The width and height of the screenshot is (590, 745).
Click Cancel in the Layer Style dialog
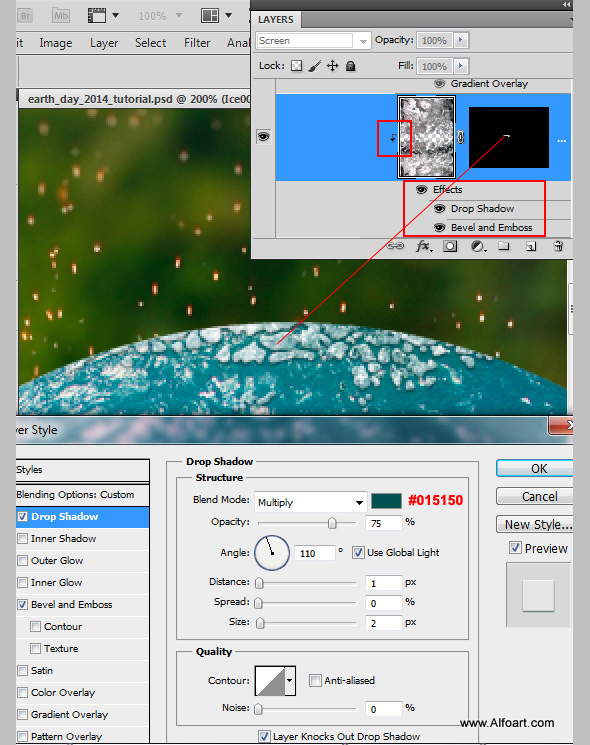(x=534, y=497)
